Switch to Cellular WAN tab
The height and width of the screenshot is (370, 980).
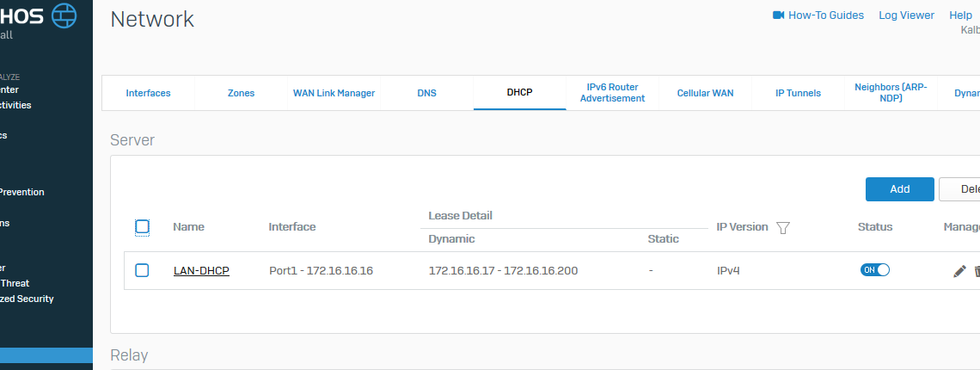click(705, 93)
